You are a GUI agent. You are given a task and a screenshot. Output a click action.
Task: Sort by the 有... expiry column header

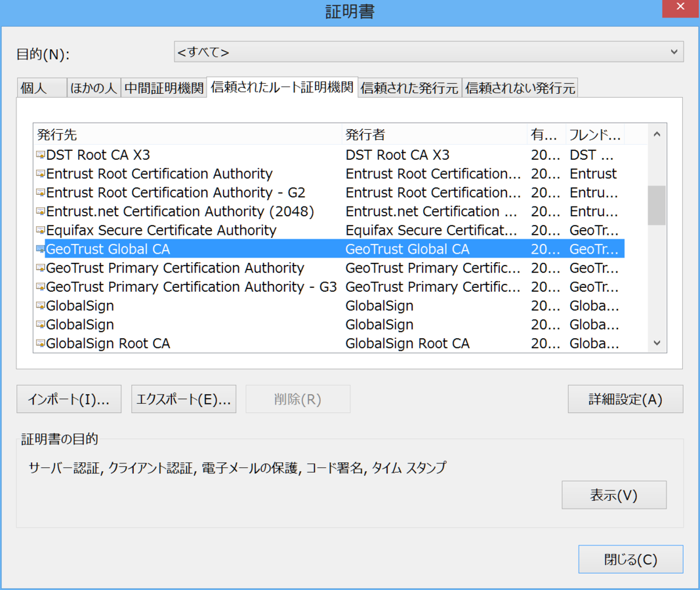(x=547, y=134)
